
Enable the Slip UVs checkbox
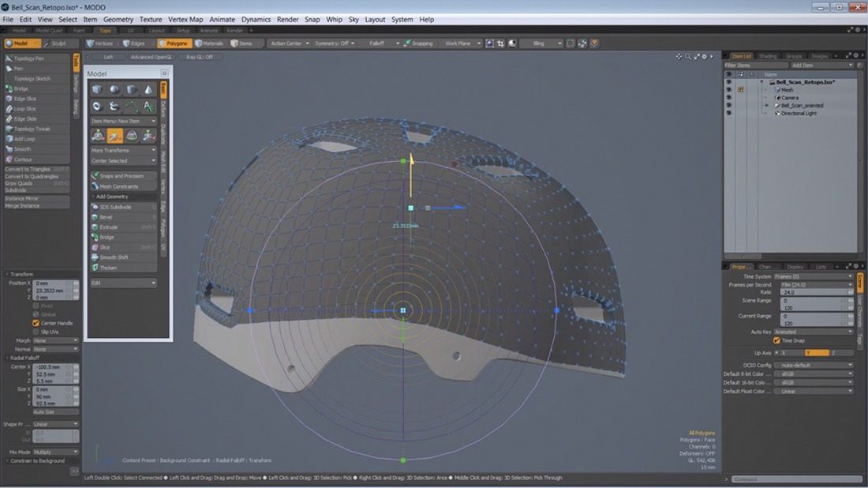pos(36,332)
